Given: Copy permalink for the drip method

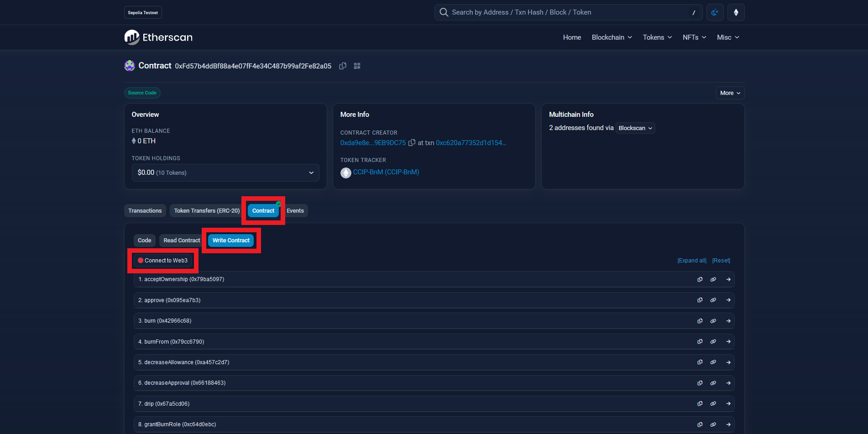Looking at the screenshot, I should [713, 404].
